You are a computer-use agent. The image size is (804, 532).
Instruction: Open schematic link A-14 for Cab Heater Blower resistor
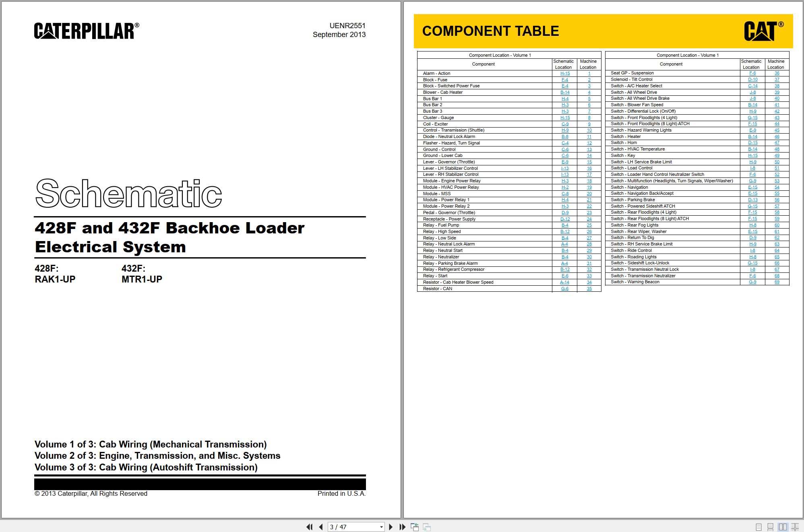(x=565, y=282)
